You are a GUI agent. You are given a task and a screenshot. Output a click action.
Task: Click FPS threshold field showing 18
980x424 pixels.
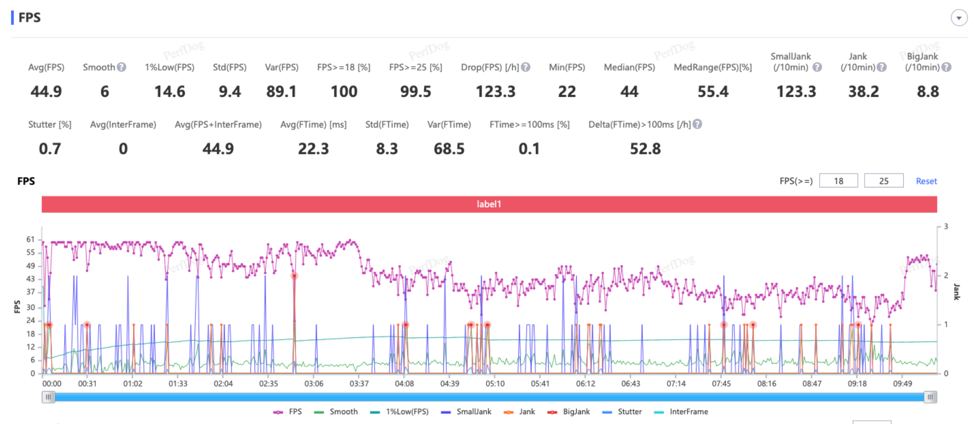tap(838, 181)
